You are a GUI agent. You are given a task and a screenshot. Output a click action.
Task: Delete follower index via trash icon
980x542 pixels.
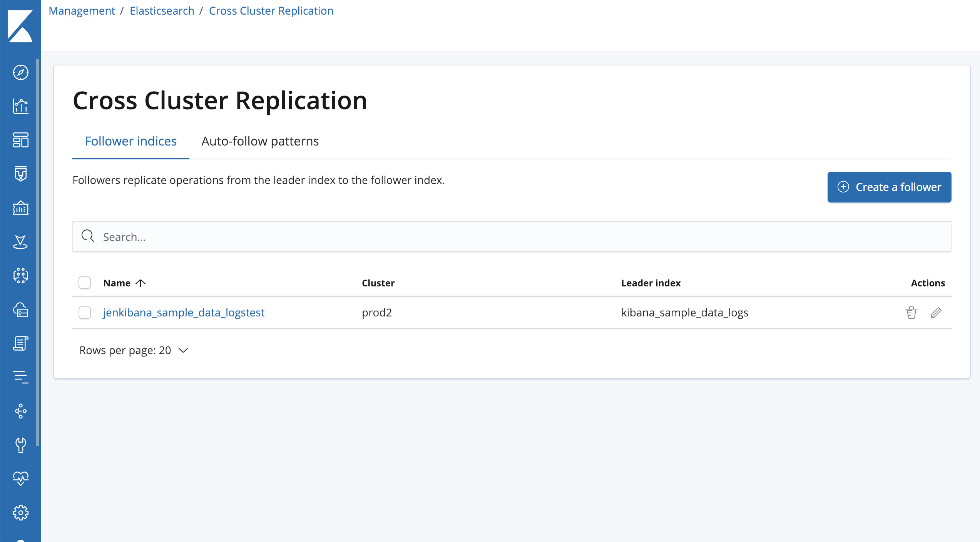coord(911,313)
